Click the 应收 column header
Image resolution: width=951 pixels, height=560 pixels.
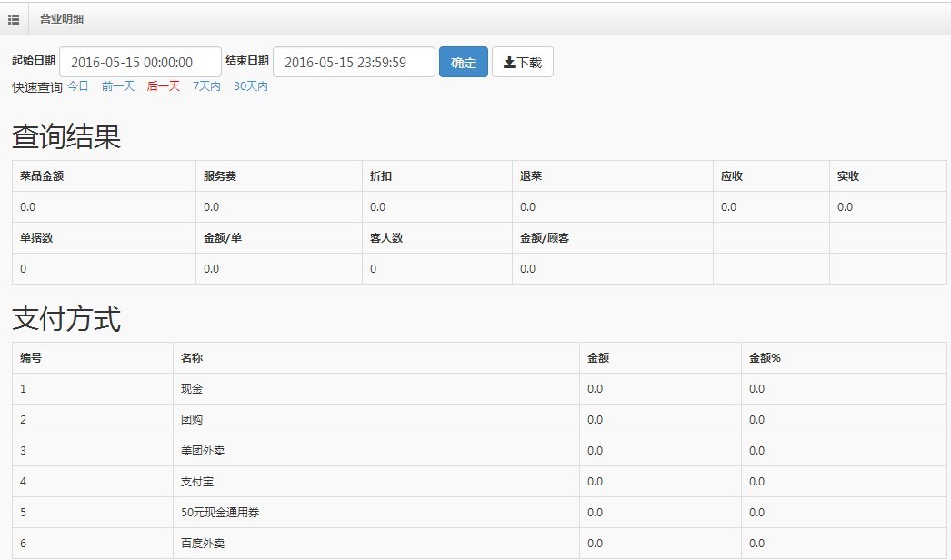point(732,176)
